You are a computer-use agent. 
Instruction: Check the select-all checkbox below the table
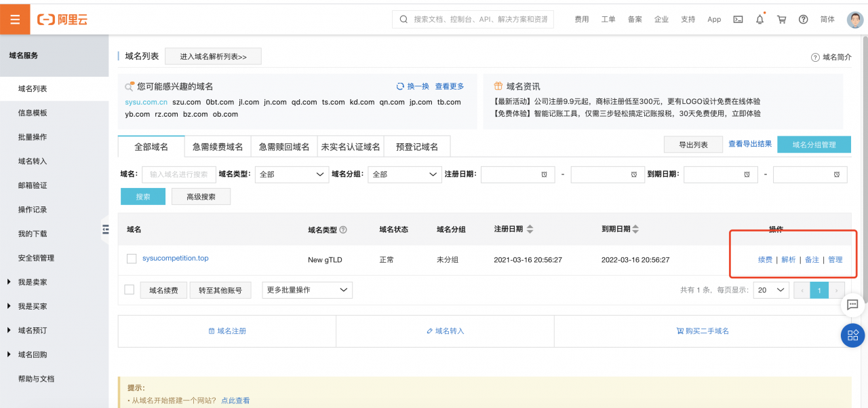point(128,289)
